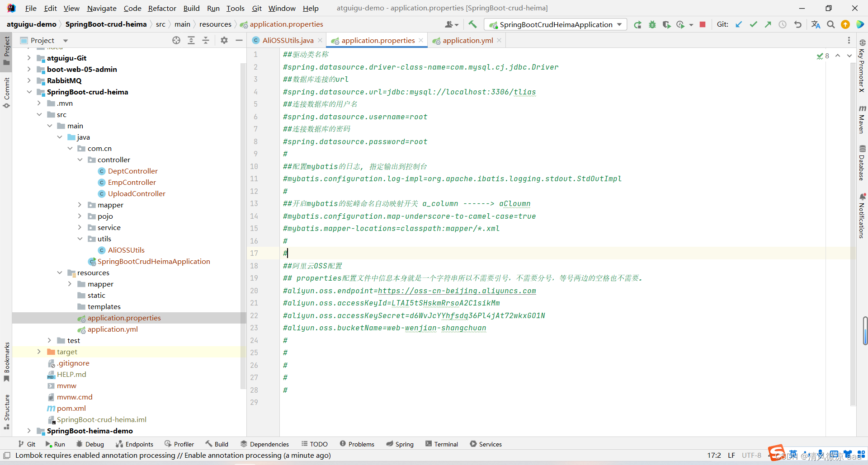Open the Services tool window
Image resolution: width=868 pixels, height=465 pixels.
click(x=486, y=444)
